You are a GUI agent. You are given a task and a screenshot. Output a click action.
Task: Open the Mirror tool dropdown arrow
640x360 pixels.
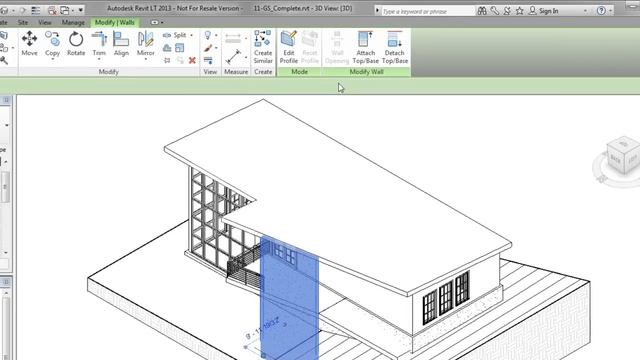(x=146, y=60)
